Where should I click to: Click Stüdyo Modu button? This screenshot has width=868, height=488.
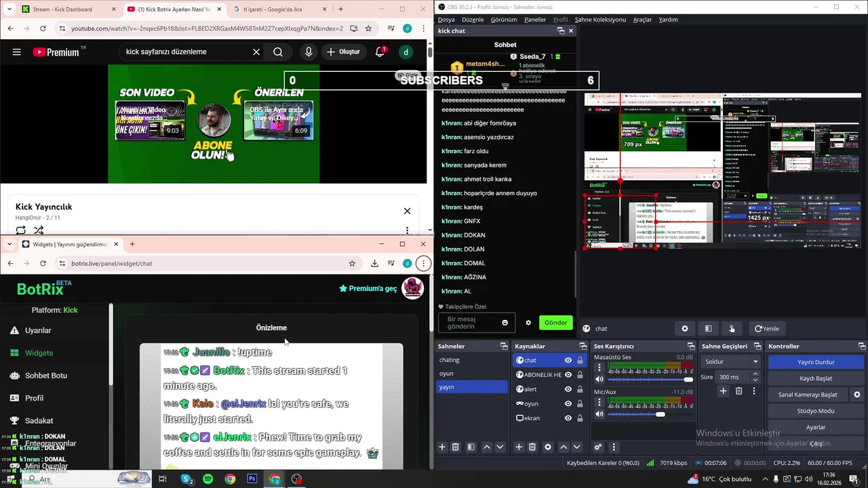816,411
